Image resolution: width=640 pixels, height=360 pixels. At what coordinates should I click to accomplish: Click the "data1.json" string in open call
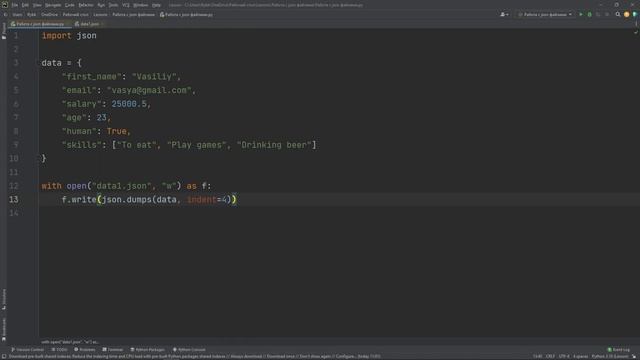[122, 186]
